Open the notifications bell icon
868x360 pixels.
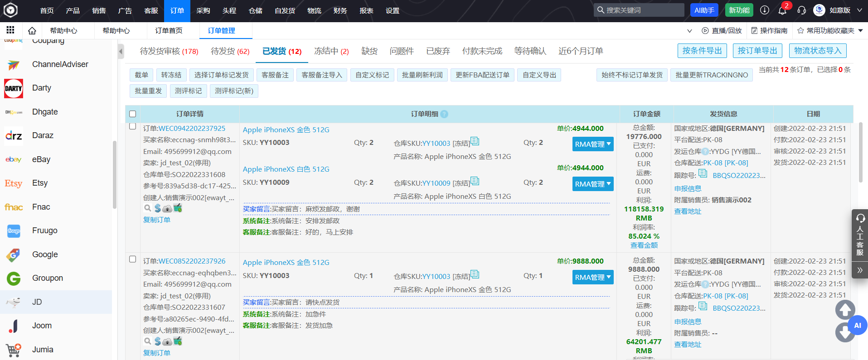tap(782, 10)
